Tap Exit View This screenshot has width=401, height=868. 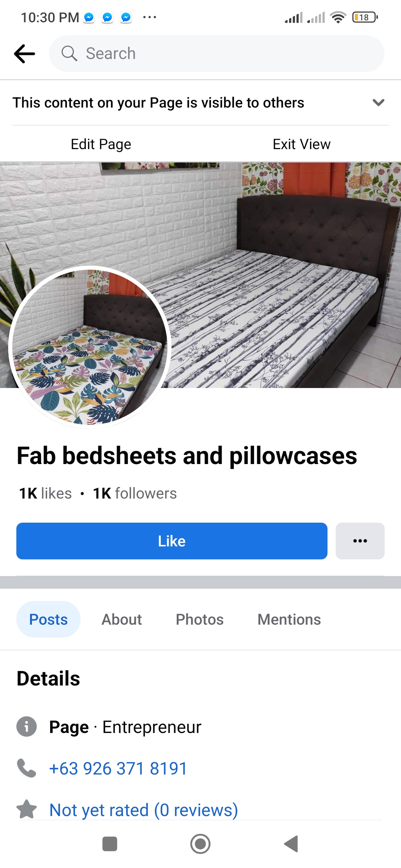pos(301,144)
